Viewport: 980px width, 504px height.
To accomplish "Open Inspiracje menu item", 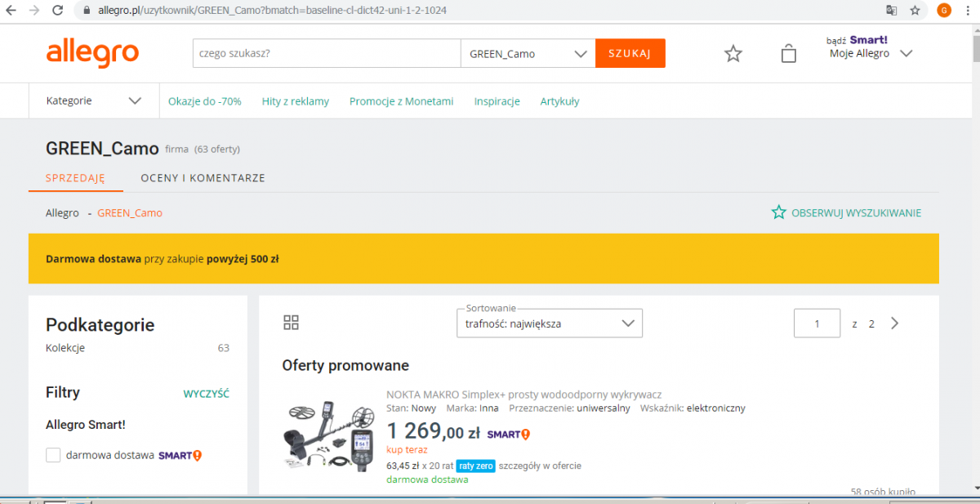I will [497, 101].
